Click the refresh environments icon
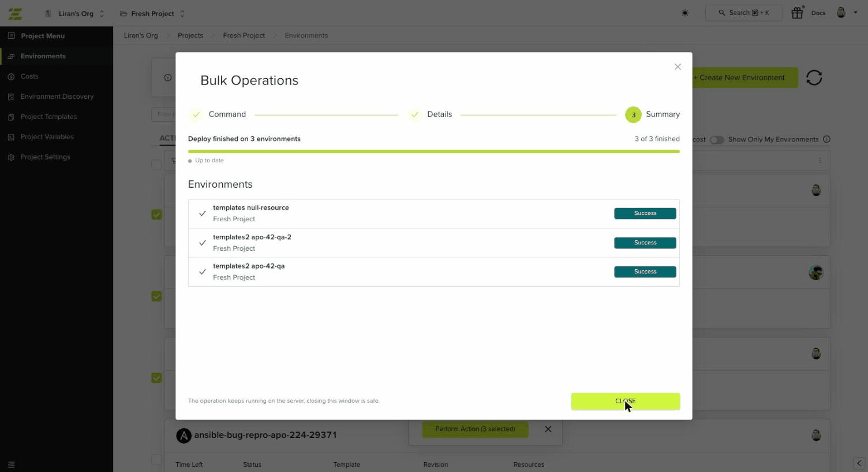 point(814,77)
